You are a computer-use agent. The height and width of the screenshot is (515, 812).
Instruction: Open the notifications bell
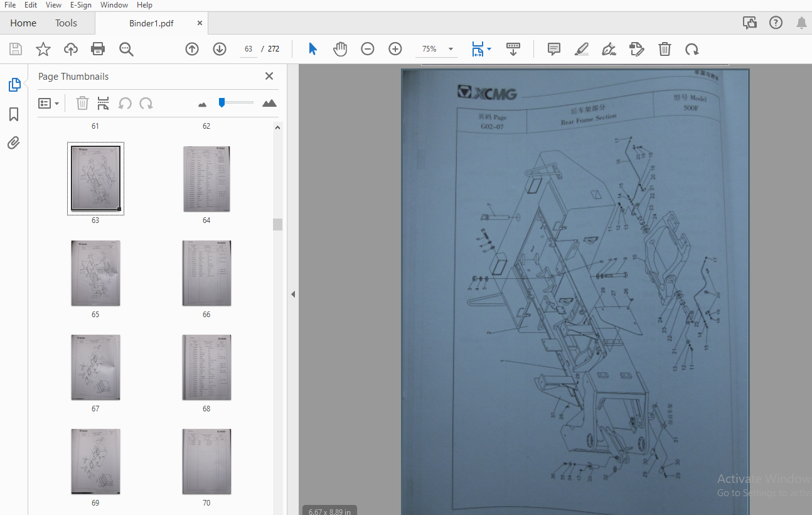801,23
